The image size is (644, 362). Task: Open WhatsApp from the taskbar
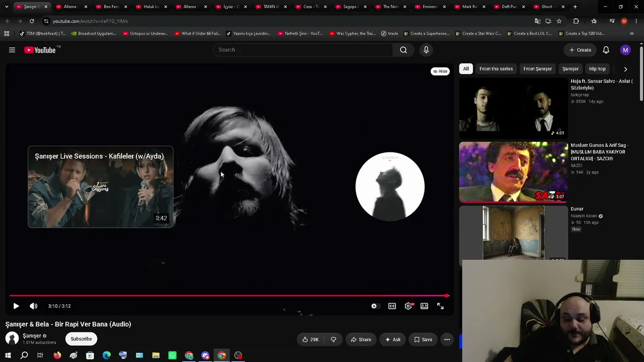click(x=173, y=355)
